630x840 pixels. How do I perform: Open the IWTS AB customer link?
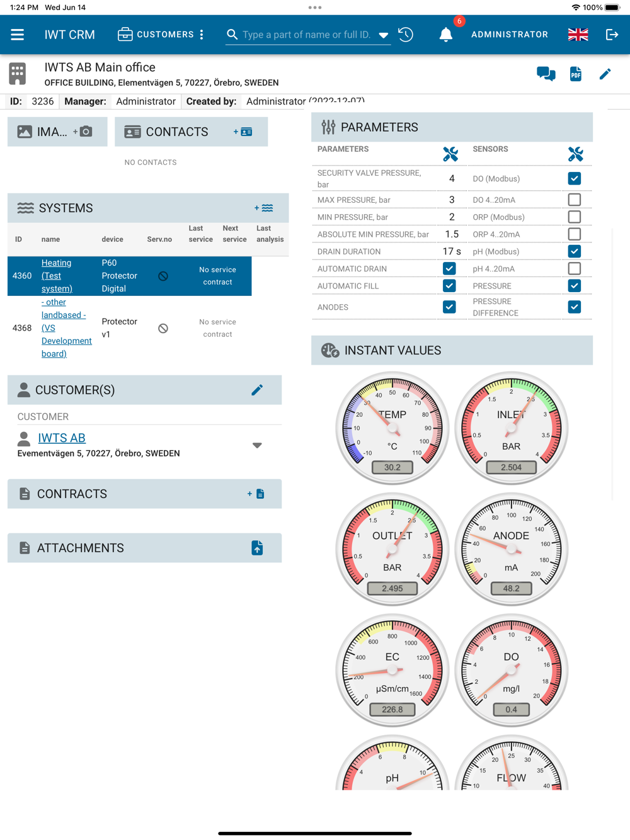tap(62, 438)
